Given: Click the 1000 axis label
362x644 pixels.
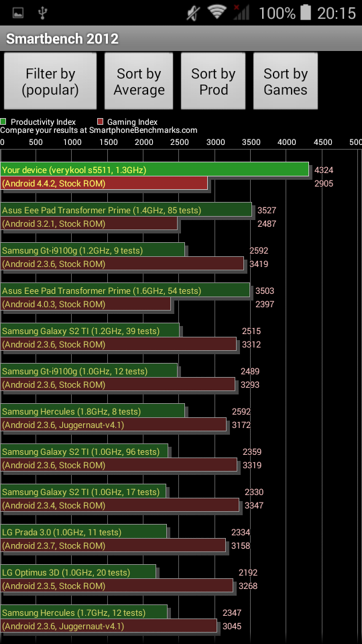Looking at the screenshot, I should [x=72, y=142].
